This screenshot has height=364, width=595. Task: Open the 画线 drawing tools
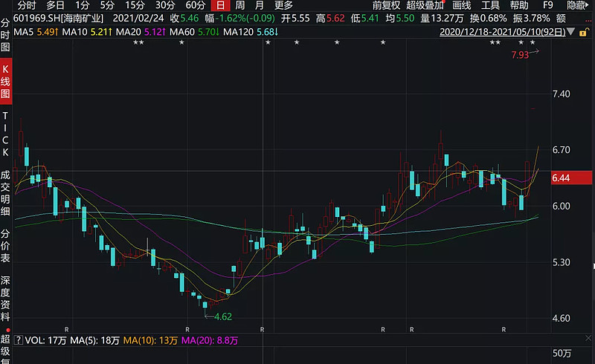click(462, 5)
